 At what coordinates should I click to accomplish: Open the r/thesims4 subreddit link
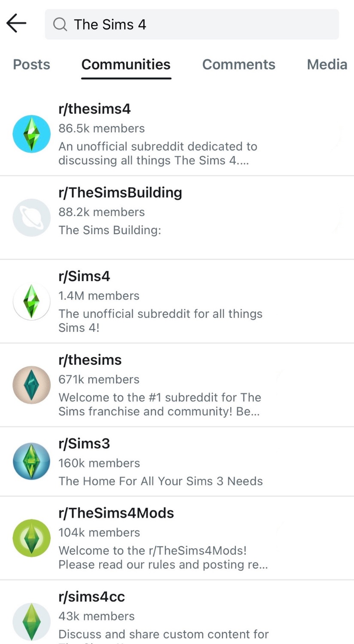point(94,109)
